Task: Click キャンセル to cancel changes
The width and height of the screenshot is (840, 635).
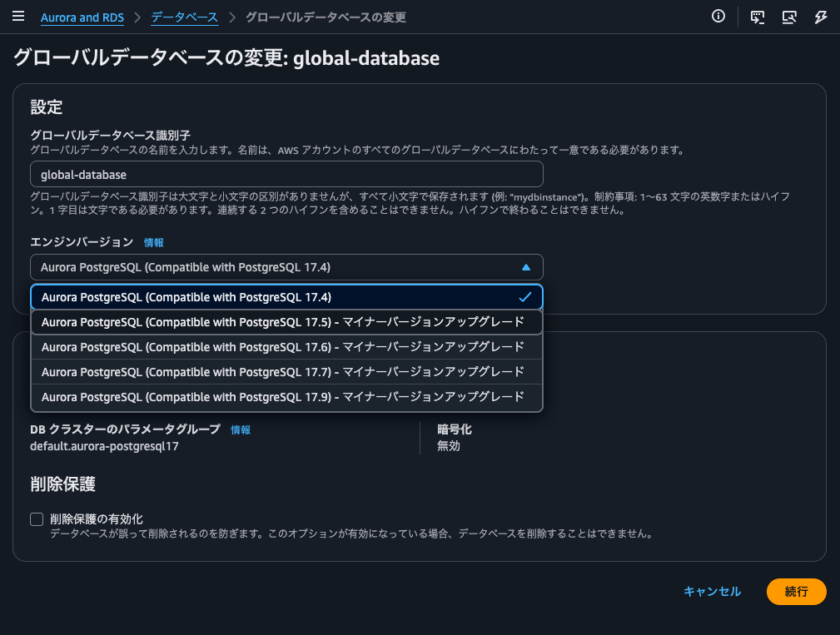Action: [712, 592]
